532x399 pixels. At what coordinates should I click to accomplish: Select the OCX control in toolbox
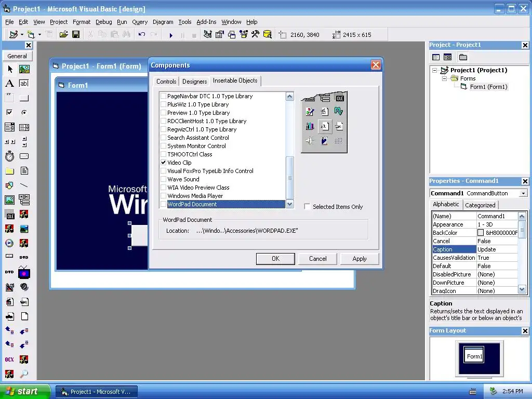tap(10, 360)
